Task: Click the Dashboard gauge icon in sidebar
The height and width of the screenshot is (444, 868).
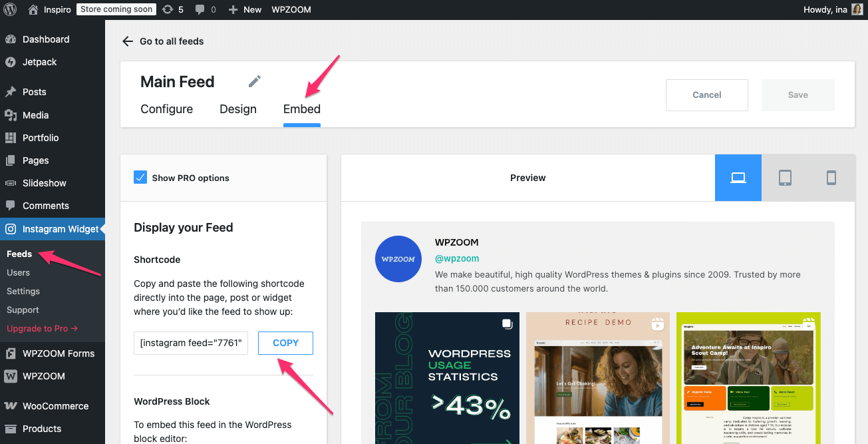Action: [11, 39]
